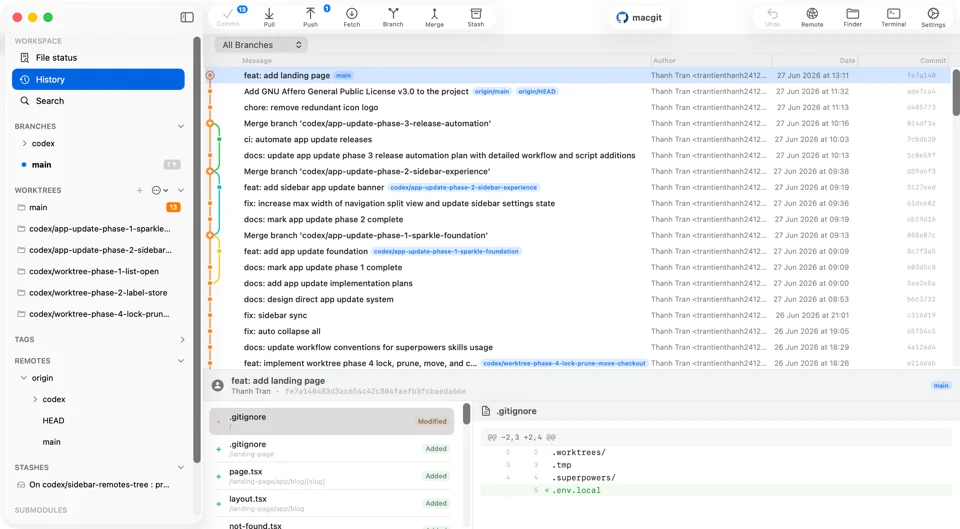Toggle the sidebar visibility icon
Viewport: 960px width, 529px height.
point(187,17)
